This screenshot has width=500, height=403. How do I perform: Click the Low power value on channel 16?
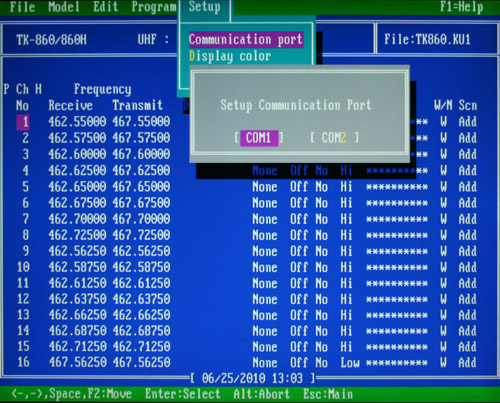tap(350, 363)
